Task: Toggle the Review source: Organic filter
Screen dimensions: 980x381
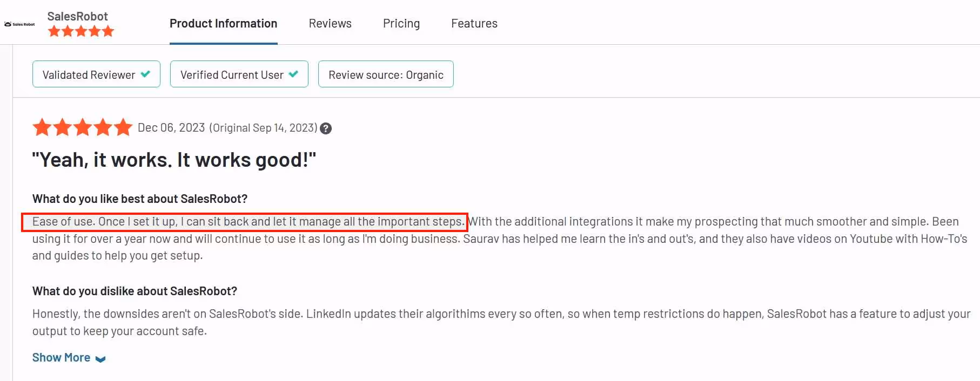Action: [x=386, y=74]
